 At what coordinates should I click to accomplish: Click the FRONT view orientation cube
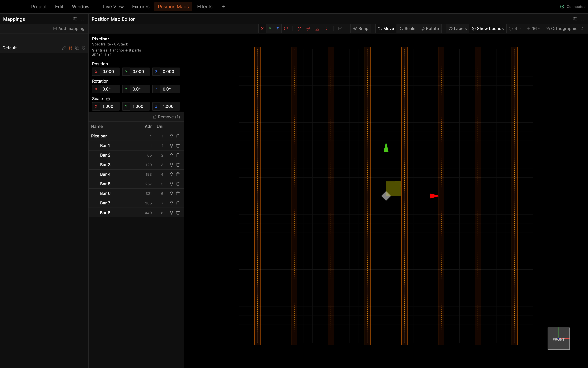[x=558, y=339]
